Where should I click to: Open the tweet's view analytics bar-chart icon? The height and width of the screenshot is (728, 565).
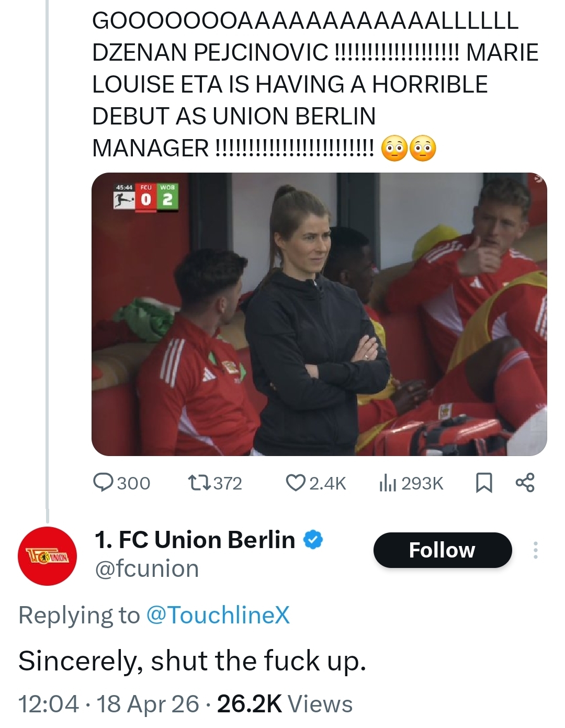(x=386, y=483)
